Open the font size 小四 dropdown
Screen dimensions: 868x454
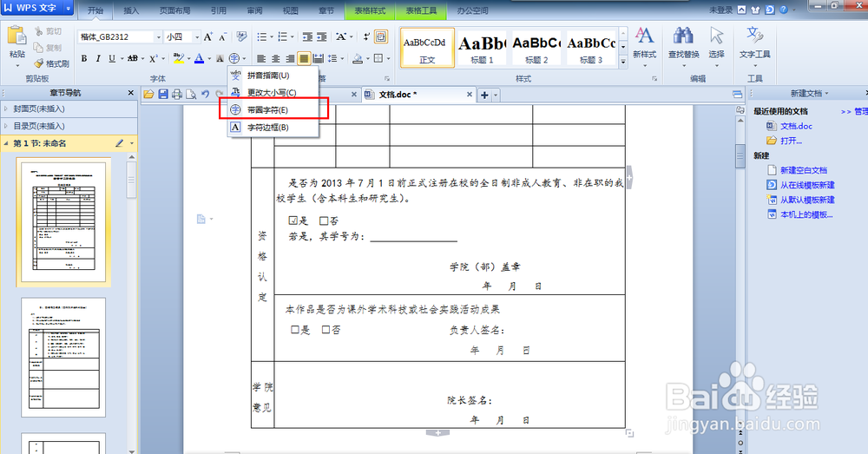[x=196, y=36]
